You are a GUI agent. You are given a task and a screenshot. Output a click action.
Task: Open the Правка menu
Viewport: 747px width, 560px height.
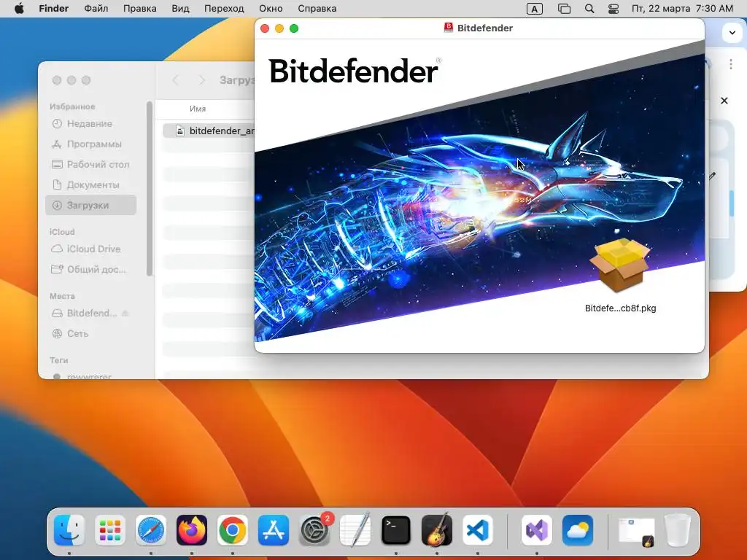tap(140, 9)
